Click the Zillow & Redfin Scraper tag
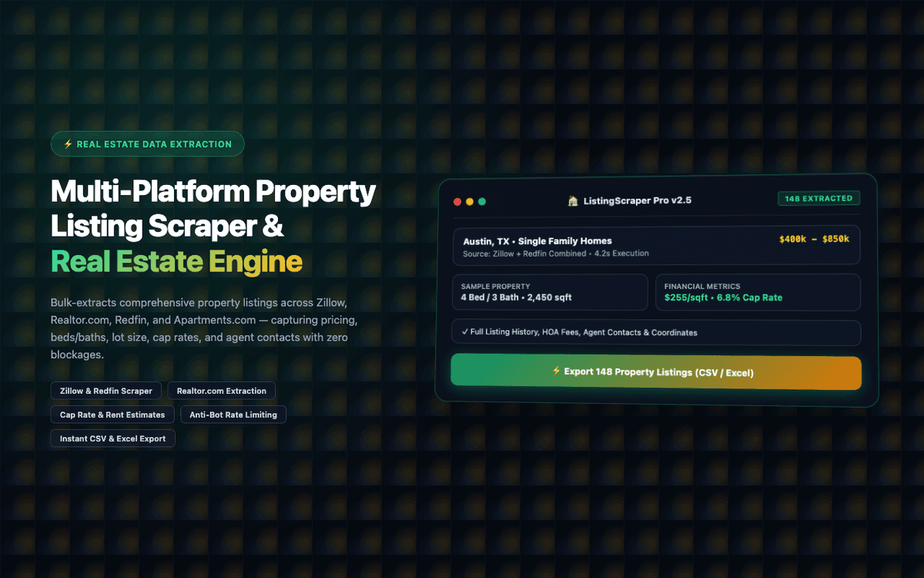 (x=106, y=391)
